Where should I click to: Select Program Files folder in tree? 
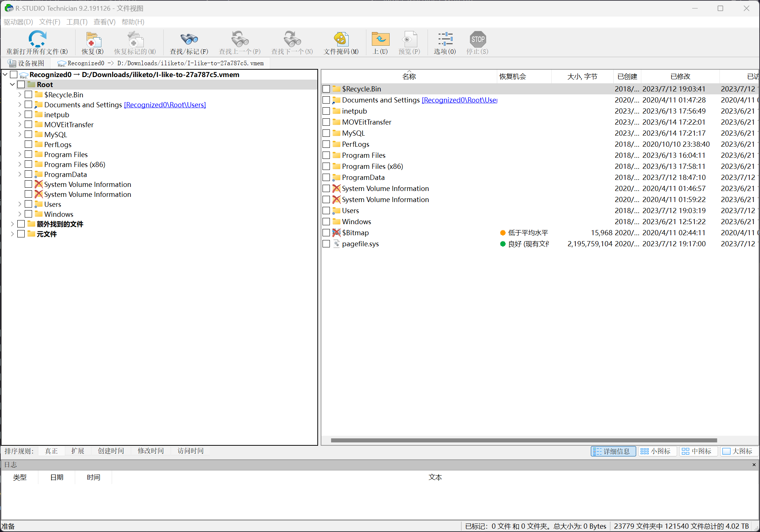(66, 154)
